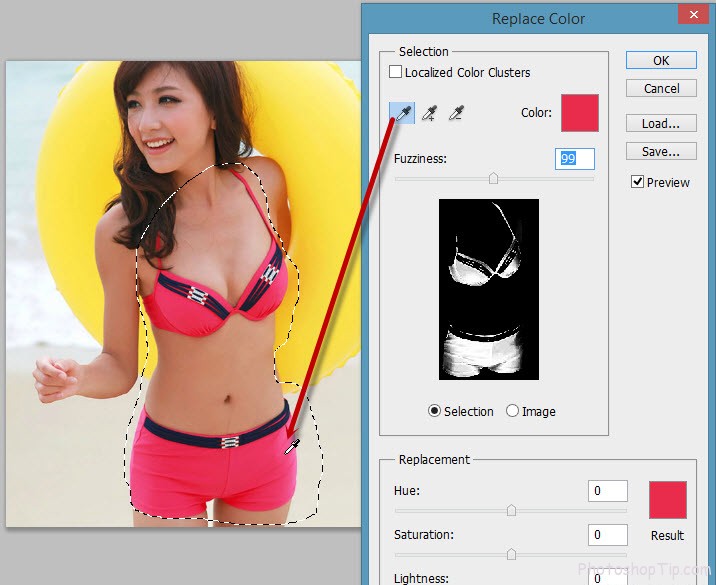Focus the Fuzziness value field
The height and width of the screenshot is (585, 716).
point(575,159)
